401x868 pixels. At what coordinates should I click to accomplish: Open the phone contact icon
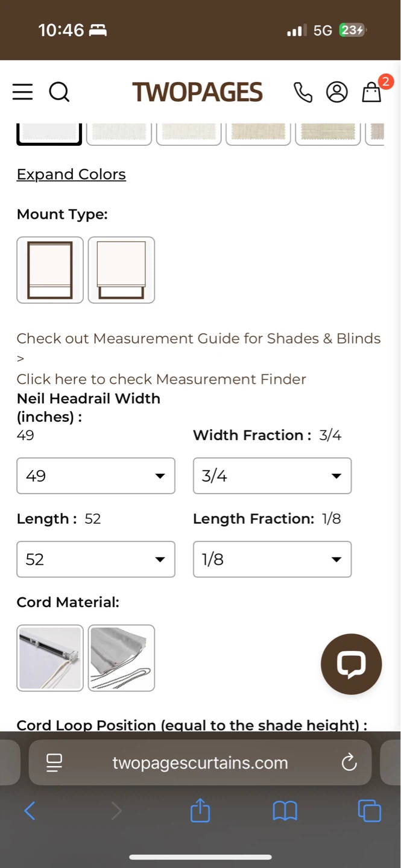pos(303,92)
